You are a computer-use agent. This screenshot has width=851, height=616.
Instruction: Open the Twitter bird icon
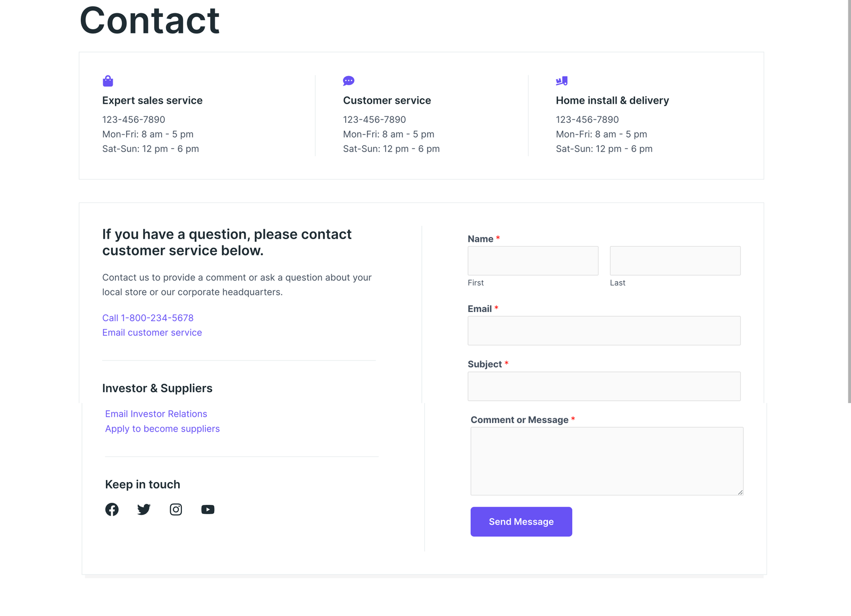(144, 509)
